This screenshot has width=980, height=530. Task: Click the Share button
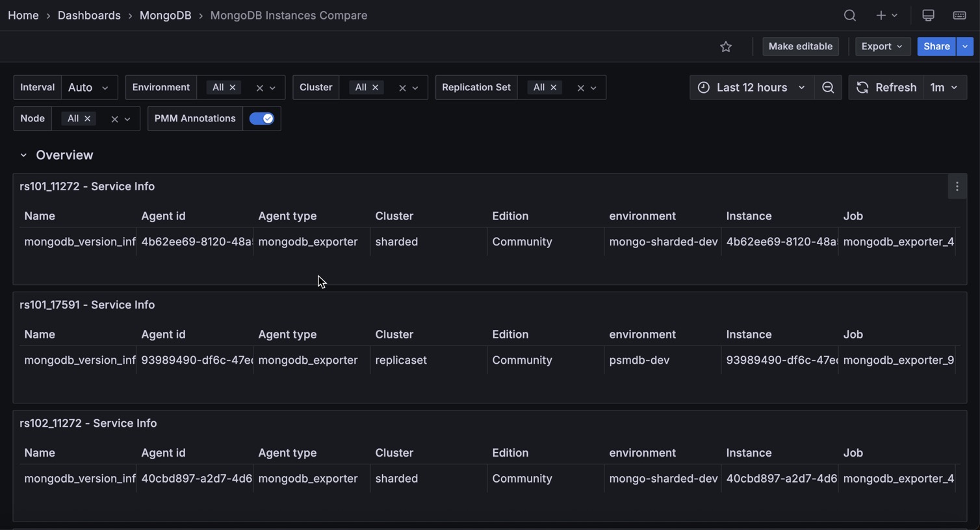point(936,47)
